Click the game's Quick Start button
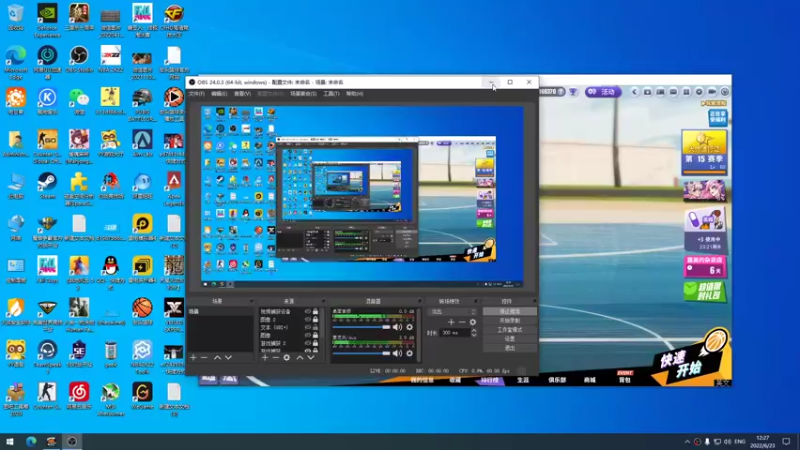 tap(689, 359)
